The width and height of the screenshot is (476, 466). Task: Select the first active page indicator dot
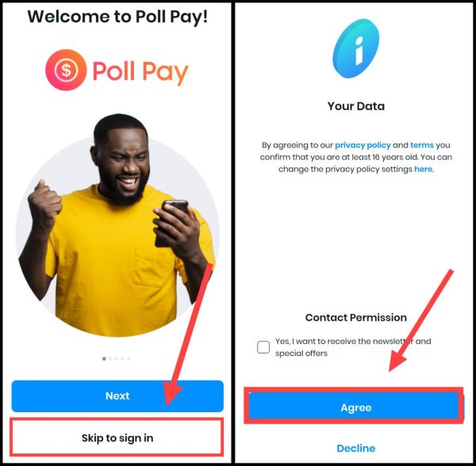tap(104, 359)
